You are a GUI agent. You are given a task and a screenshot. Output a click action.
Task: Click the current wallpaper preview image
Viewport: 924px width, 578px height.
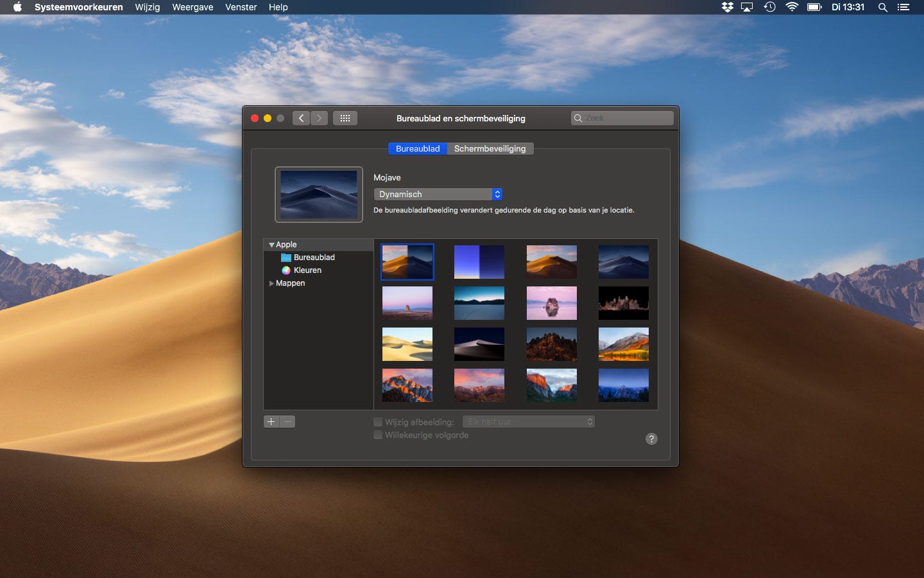click(319, 195)
